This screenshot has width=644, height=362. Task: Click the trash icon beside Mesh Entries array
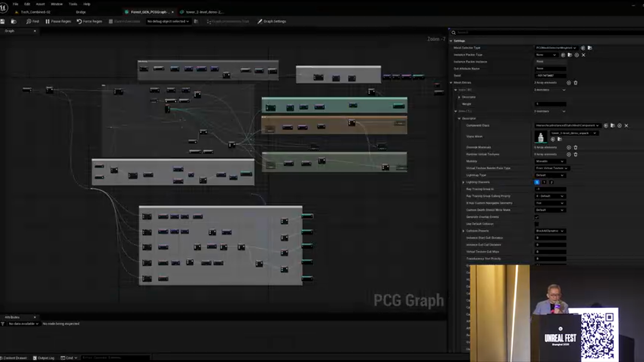coord(576,83)
